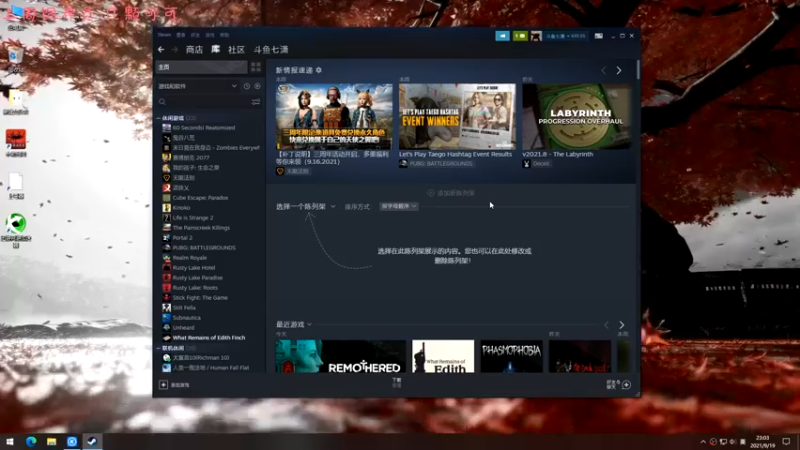The width and height of the screenshot is (800, 450).
Task: Select Life is Strange 2
Action: pos(193,218)
